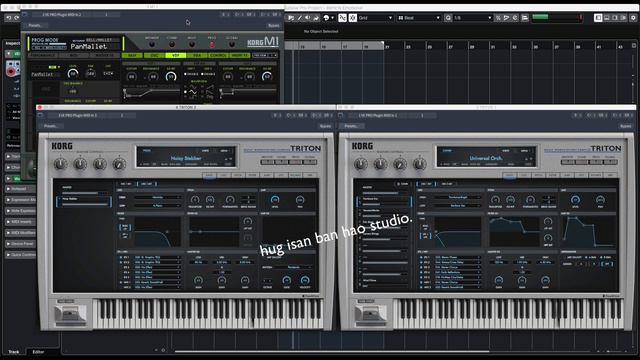This screenshot has width=640, height=360.
Task: Switch to the Editor tab at inspector bottom
Action: click(38, 351)
